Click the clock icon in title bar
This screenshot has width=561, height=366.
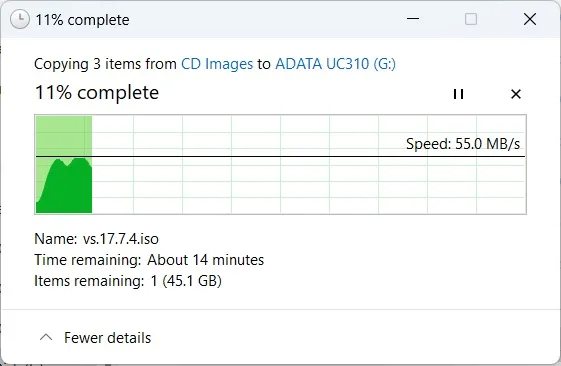coord(20,19)
